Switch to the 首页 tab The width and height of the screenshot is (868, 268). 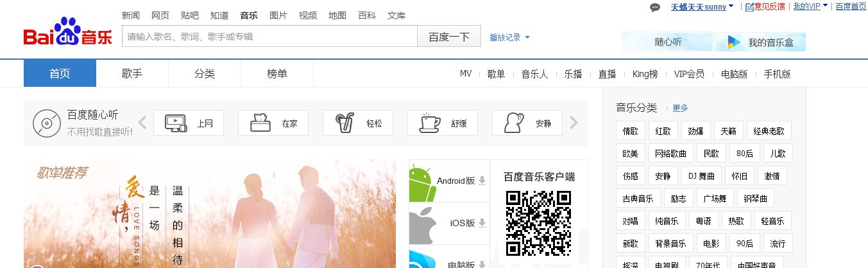(x=60, y=73)
